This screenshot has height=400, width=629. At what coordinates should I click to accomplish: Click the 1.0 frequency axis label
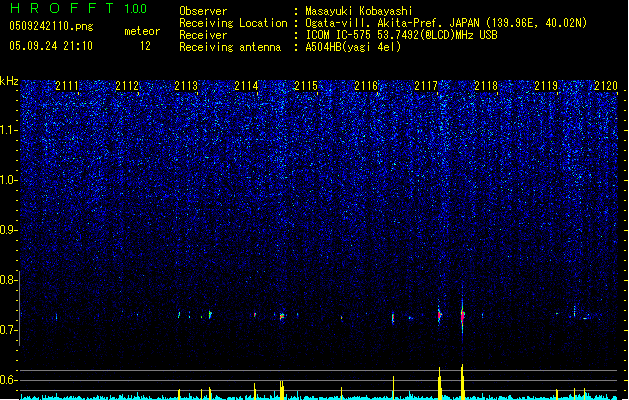pos(8,180)
